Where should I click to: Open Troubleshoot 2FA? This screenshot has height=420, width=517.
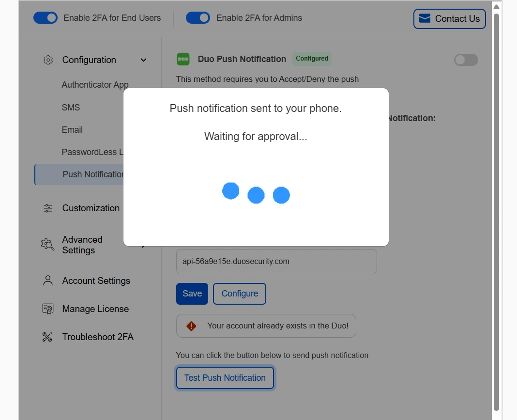(98, 337)
